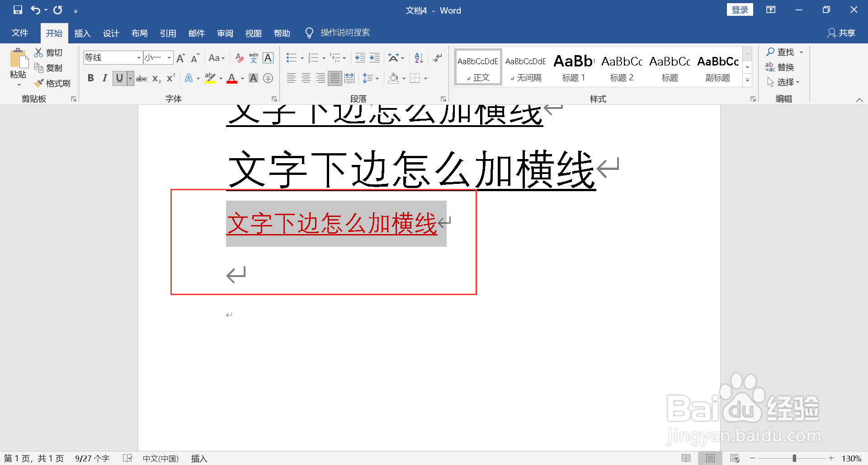This screenshot has width=868, height=465.
Task: Switch to the 布局 tab
Action: [139, 33]
